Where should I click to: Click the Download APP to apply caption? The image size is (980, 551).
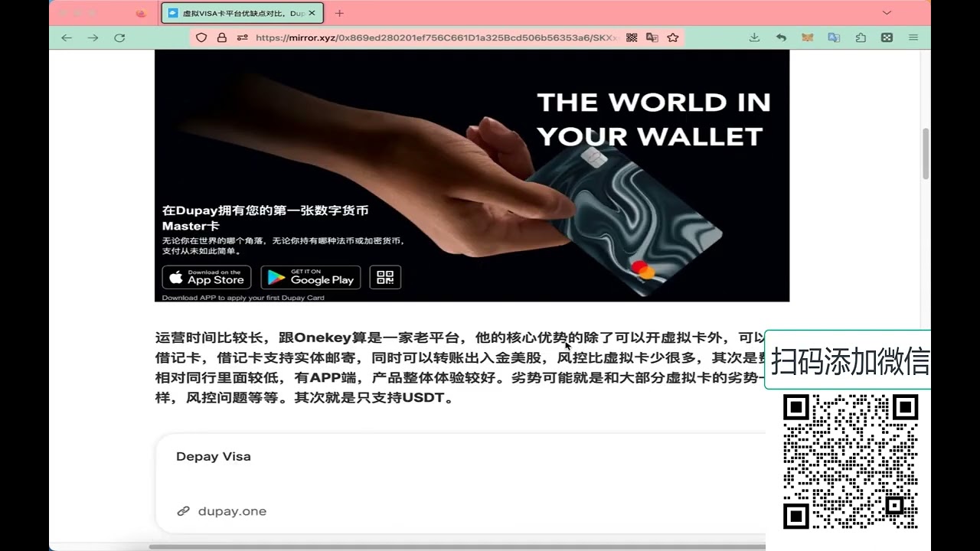(243, 298)
